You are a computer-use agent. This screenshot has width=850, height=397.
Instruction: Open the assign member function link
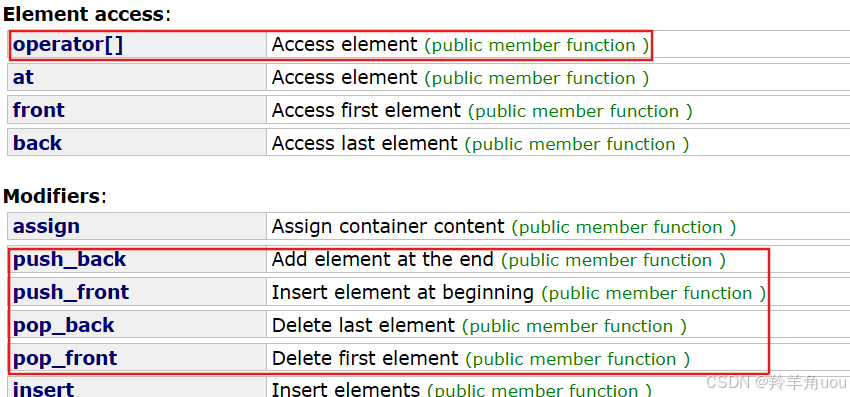click(x=46, y=226)
